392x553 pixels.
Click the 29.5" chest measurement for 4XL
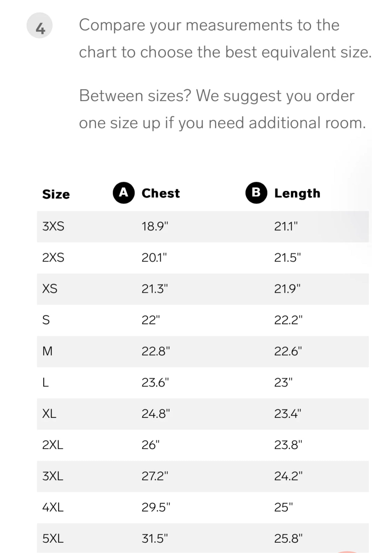point(156,507)
